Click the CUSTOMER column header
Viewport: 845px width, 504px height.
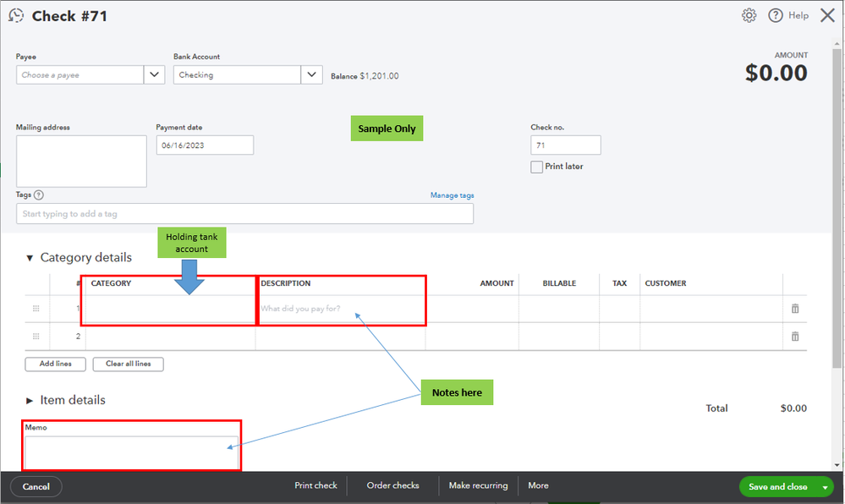click(x=666, y=283)
